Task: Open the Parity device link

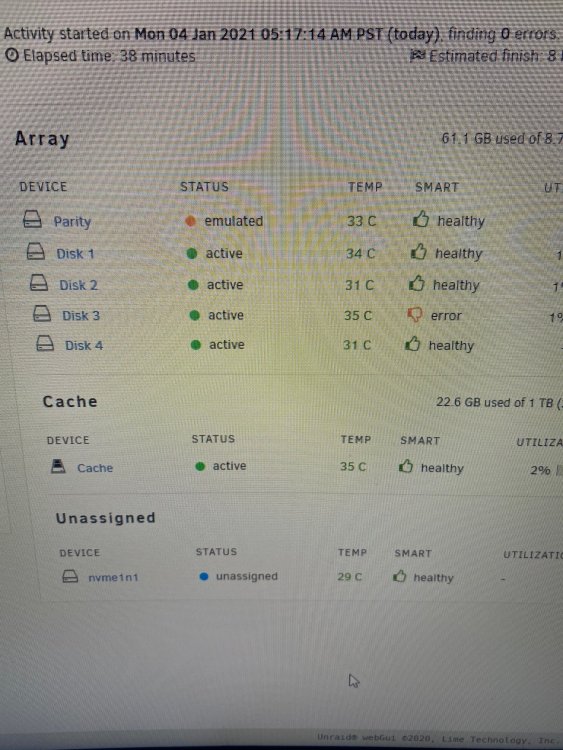Action: pos(72,221)
